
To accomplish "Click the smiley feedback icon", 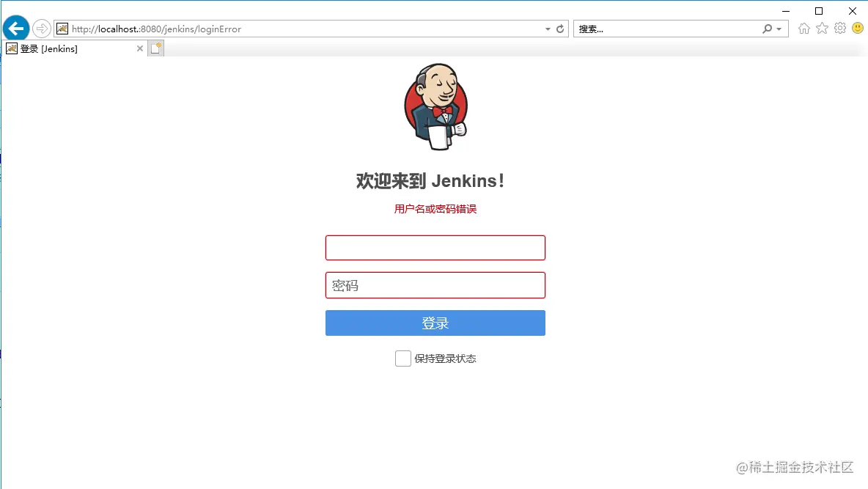I will [858, 28].
